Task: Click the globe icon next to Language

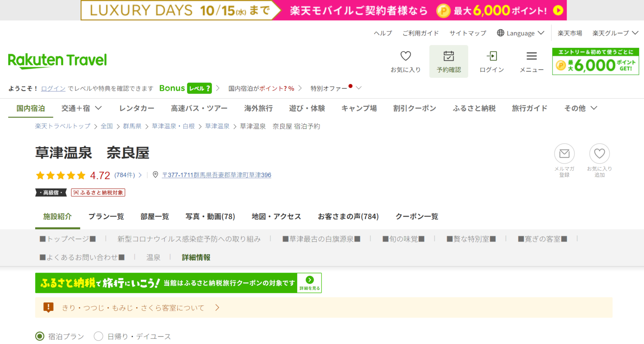Action: point(500,33)
